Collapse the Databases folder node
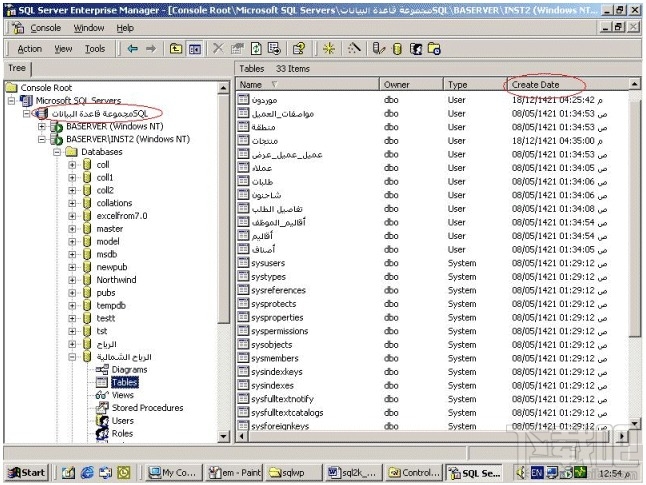The height and width of the screenshot is (485, 646). click(57, 152)
